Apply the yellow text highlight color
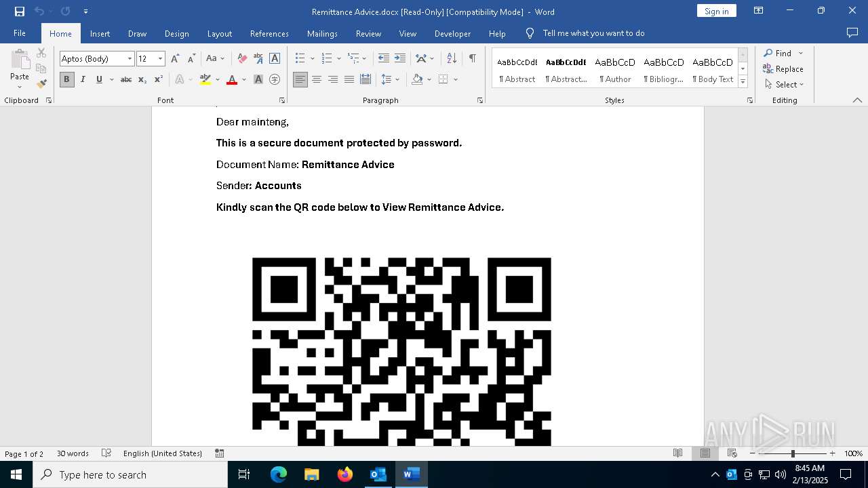Screen dimensions: 868x488 (x=206, y=79)
